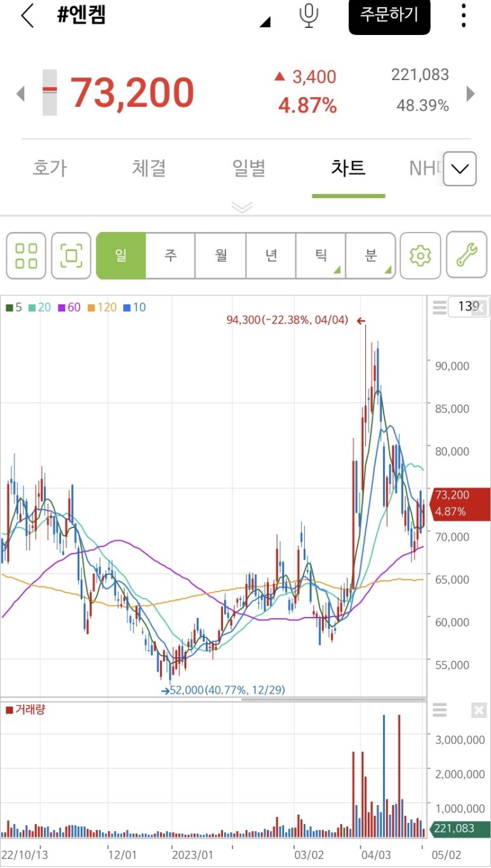
Task: Collapse header using double chevron handle
Action: pyautogui.click(x=243, y=207)
